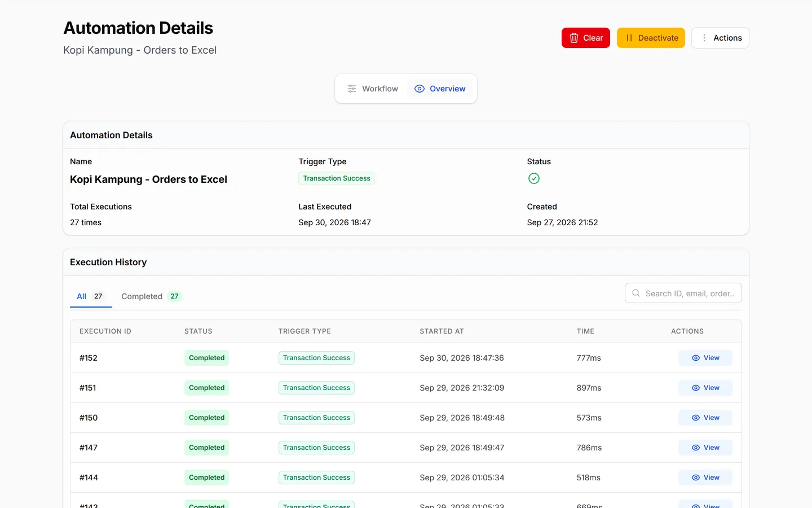The width and height of the screenshot is (812, 508).
Task: View execution #150
Action: pyautogui.click(x=705, y=418)
